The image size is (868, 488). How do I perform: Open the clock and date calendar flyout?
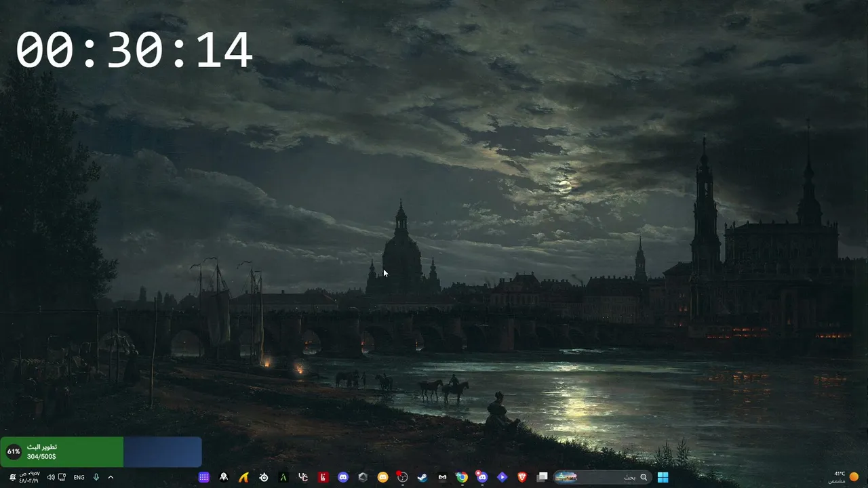(30, 477)
